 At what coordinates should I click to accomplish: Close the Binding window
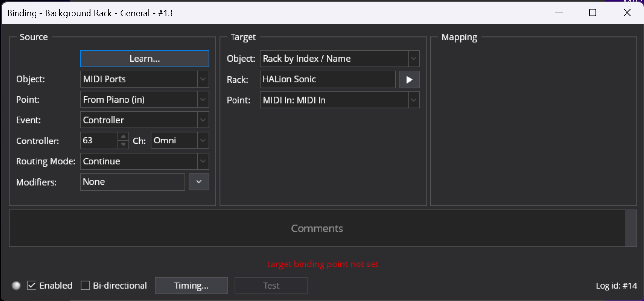click(627, 13)
